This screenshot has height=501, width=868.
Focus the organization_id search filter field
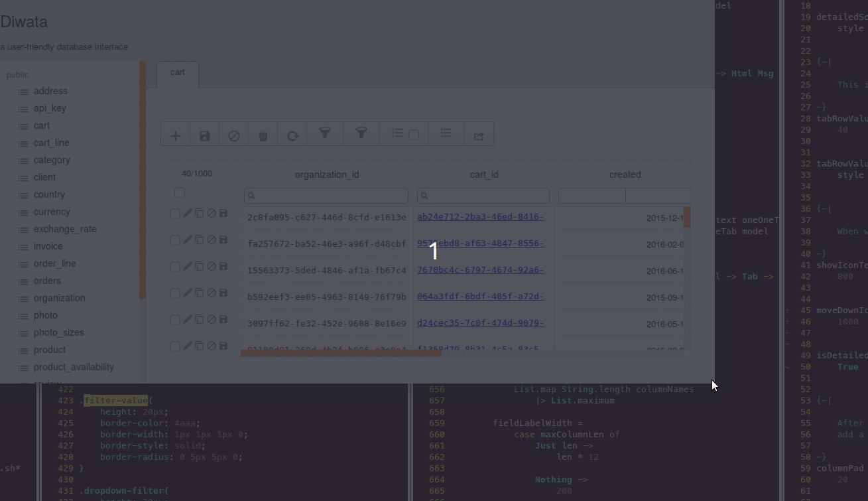coord(326,196)
